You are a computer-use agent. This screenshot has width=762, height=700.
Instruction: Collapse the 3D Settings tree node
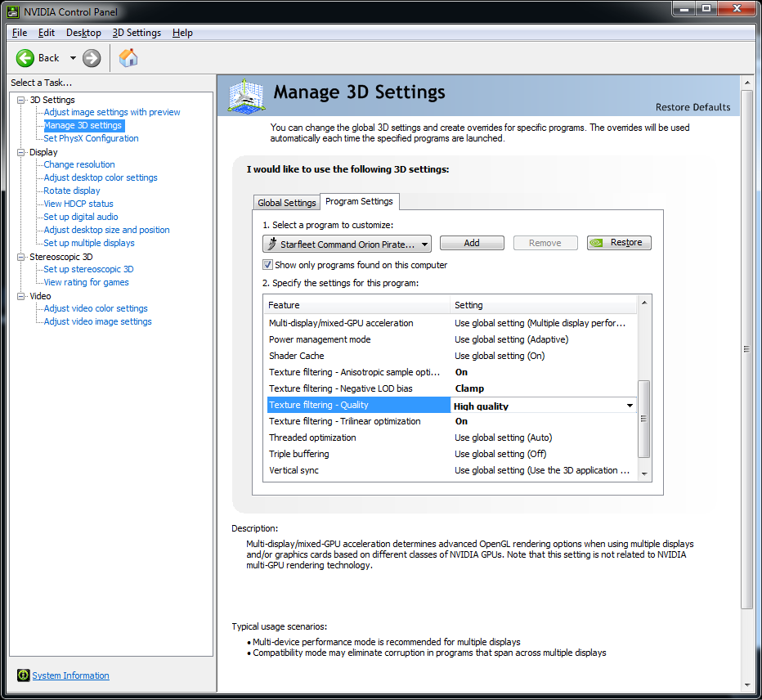(x=21, y=100)
